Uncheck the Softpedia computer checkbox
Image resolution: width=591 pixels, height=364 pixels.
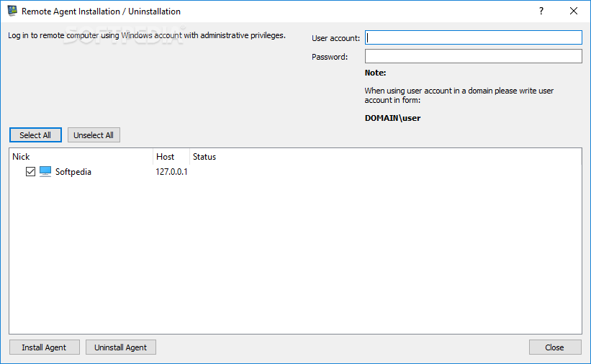(x=30, y=172)
